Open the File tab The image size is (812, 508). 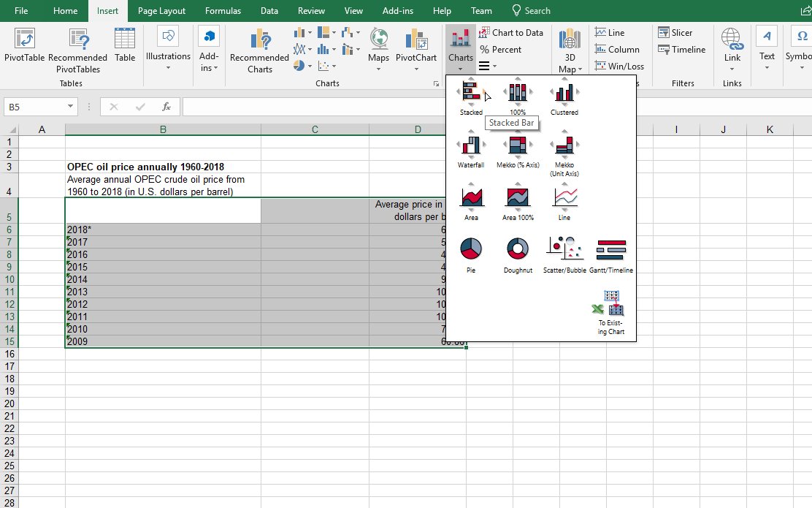(21, 10)
